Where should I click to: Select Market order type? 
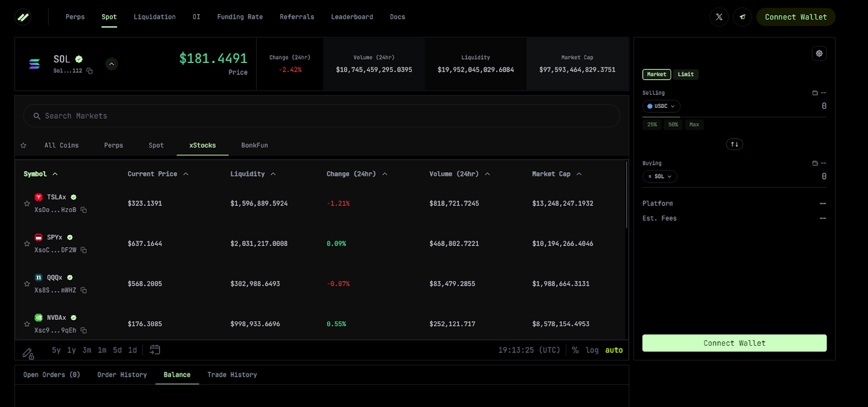click(x=656, y=74)
